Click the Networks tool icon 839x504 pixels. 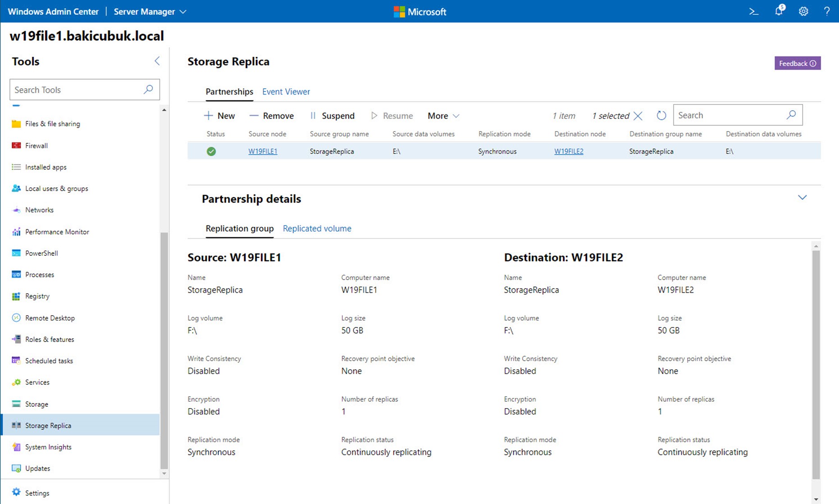point(16,210)
